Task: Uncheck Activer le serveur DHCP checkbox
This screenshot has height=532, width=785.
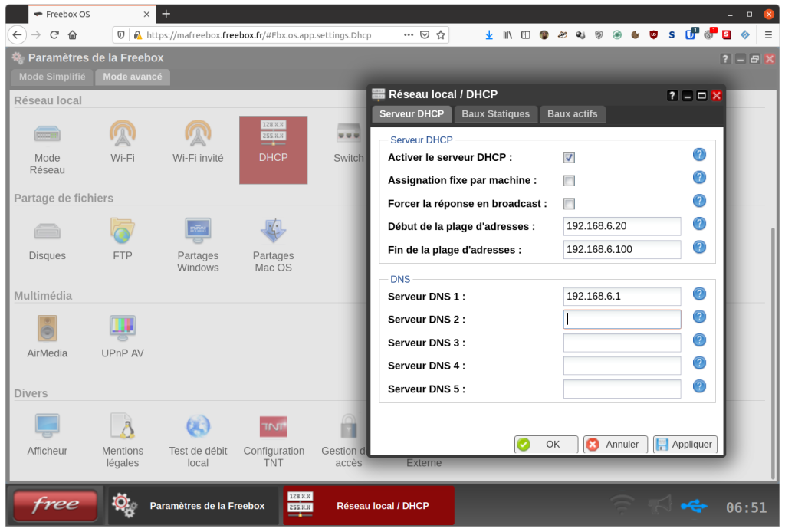Action: point(569,158)
